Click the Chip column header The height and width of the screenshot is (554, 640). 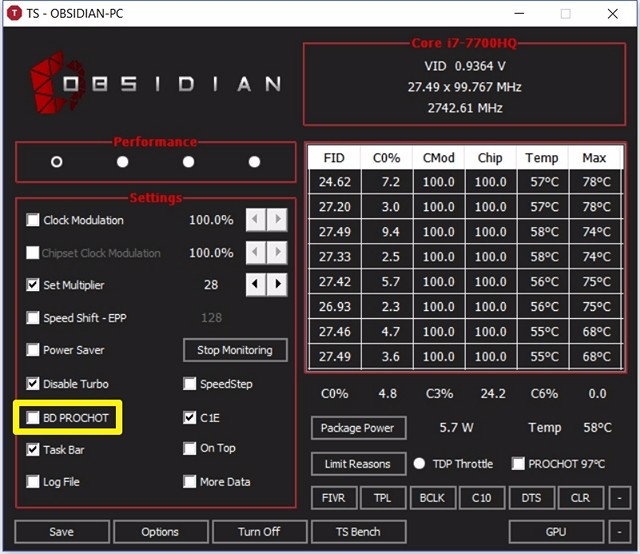coord(491,158)
